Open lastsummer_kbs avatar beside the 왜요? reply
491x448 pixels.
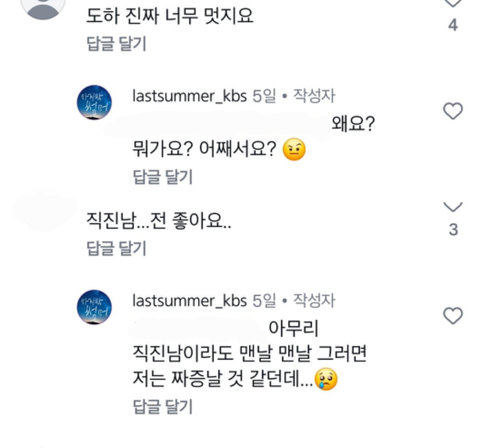pos(95,102)
